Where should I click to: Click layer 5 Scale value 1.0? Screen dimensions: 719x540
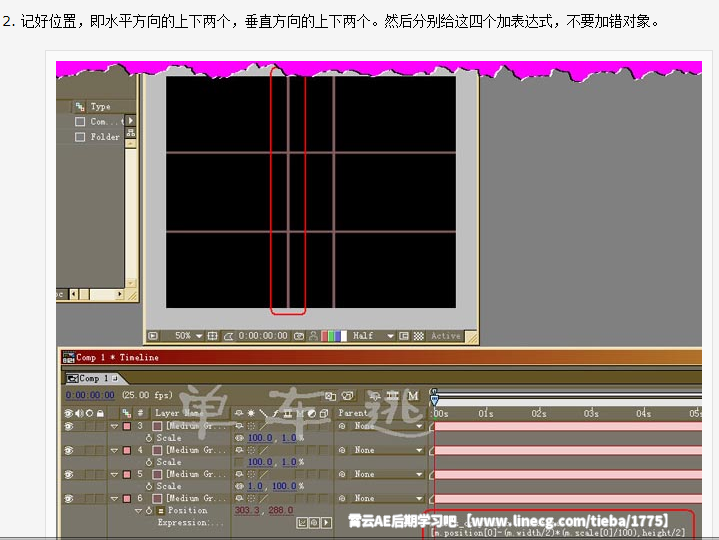click(x=255, y=486)
